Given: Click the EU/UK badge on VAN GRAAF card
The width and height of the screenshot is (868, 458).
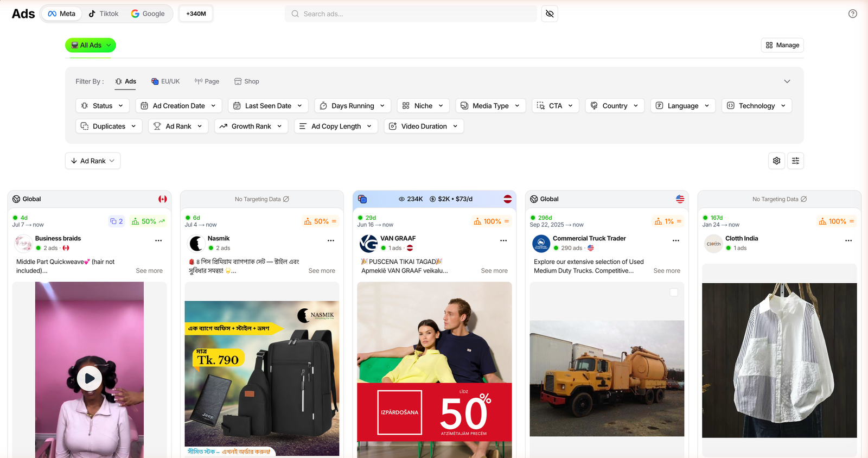Looking at the screenshot, I should 362,199.
